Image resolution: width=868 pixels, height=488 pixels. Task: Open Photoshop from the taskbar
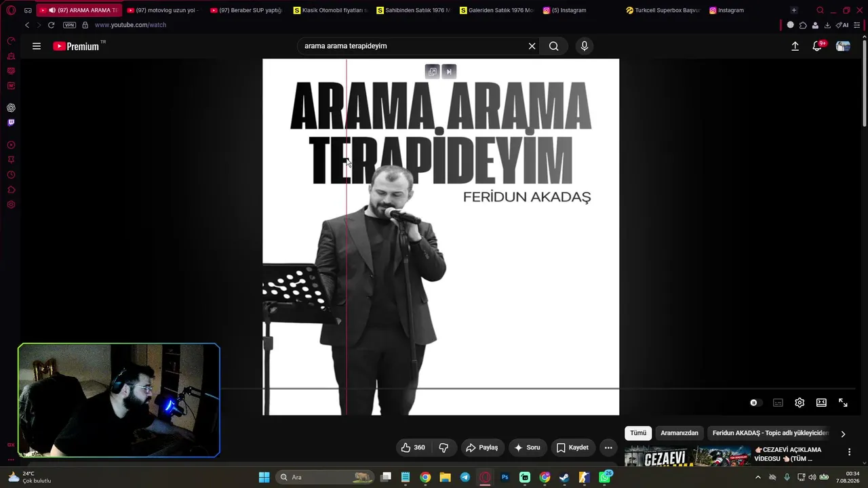point(505,477)
